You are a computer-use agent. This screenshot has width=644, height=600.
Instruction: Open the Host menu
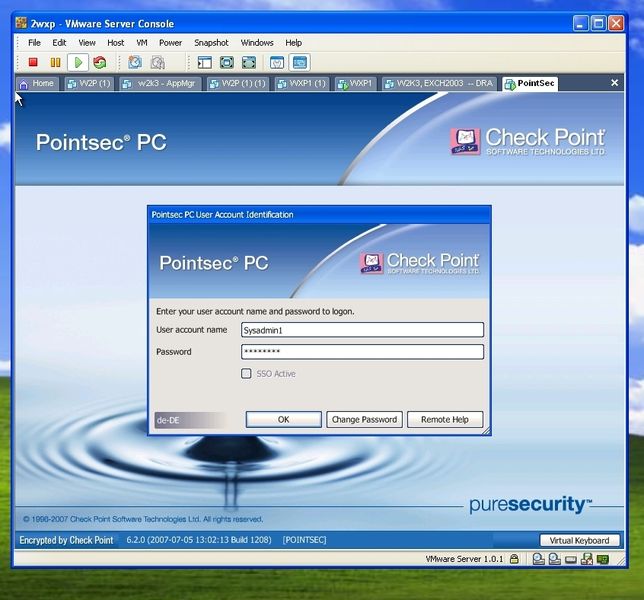pyautogui.click(x=115, y=43)
